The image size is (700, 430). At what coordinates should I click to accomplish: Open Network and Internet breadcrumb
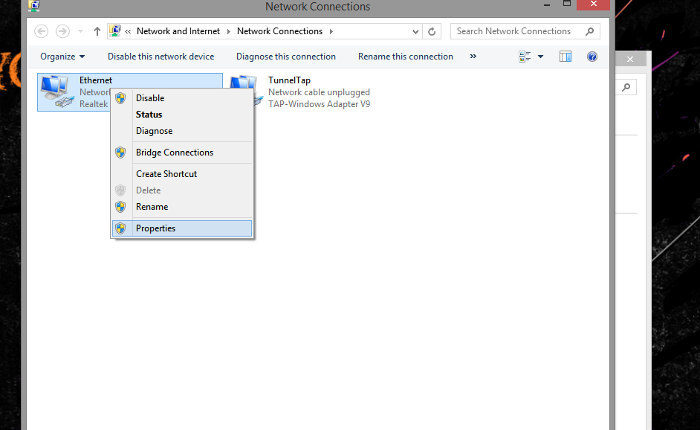[178, 31]
